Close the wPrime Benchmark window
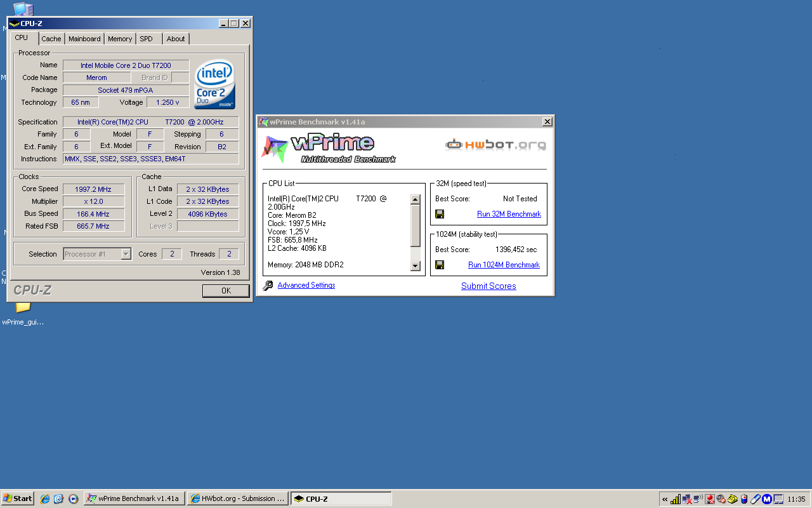This screenshot has width=812, height=508. [x=547, y=122]
